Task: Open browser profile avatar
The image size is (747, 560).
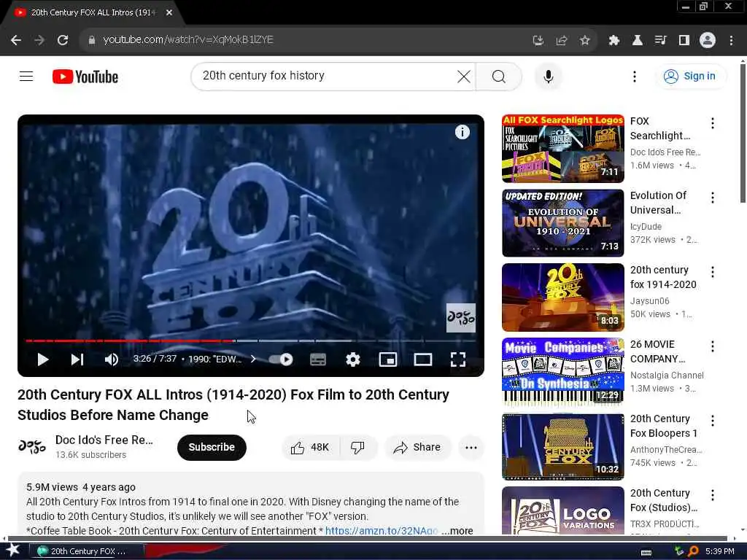Action: 708,40
